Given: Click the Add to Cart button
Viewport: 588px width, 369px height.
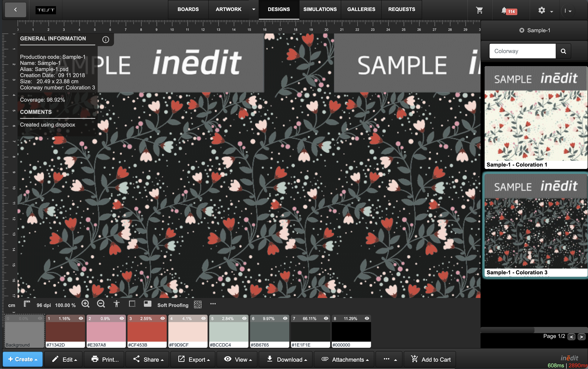Looking at the screenshot, I should coord(431,359).
